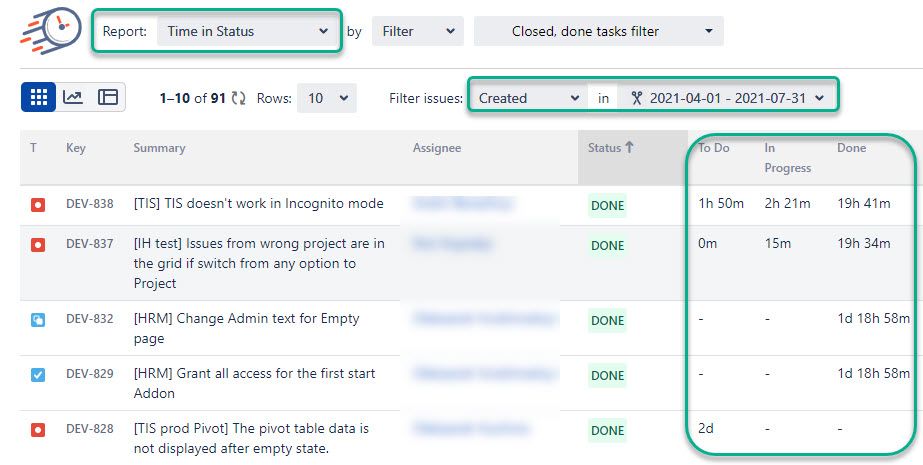The width and height of the screenshot is (923, 465).
Task: Click summary 'Issues from wrong project' row
Action: [259, 263]
